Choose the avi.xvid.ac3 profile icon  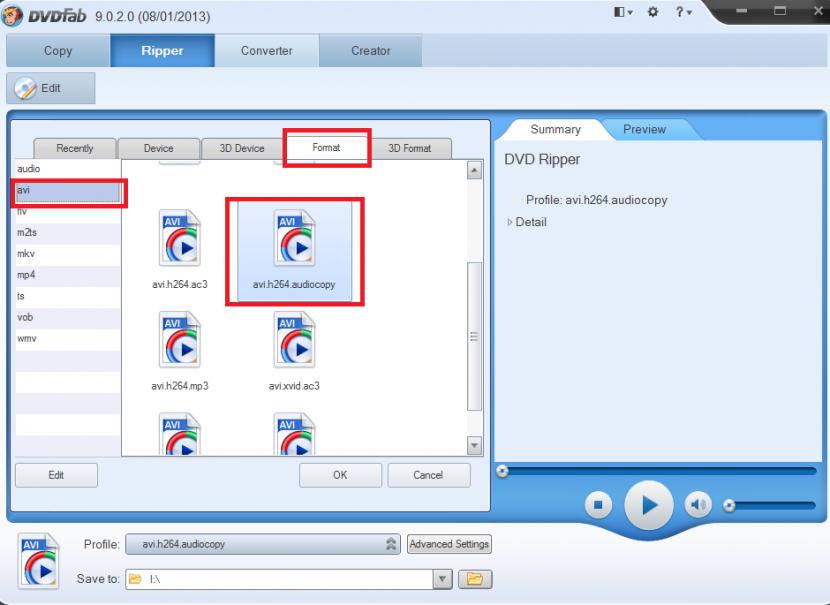click(x=295, y=340)
